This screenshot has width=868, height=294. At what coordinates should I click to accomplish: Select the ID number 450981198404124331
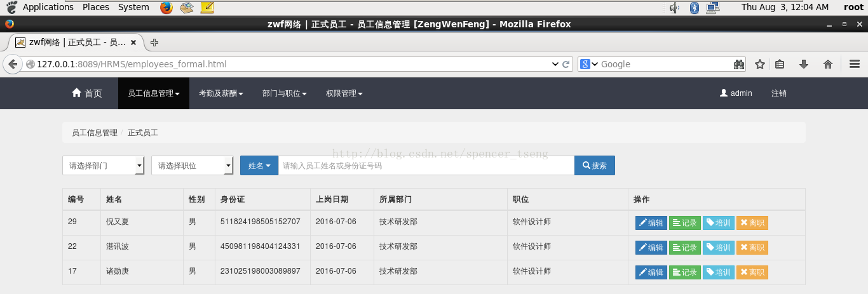click(x=260, y=246)
